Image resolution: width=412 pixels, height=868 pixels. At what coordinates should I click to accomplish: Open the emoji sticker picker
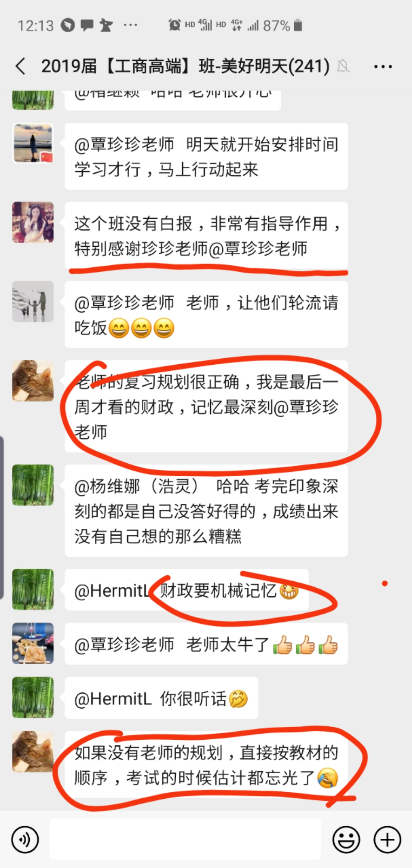coord(346,839)
